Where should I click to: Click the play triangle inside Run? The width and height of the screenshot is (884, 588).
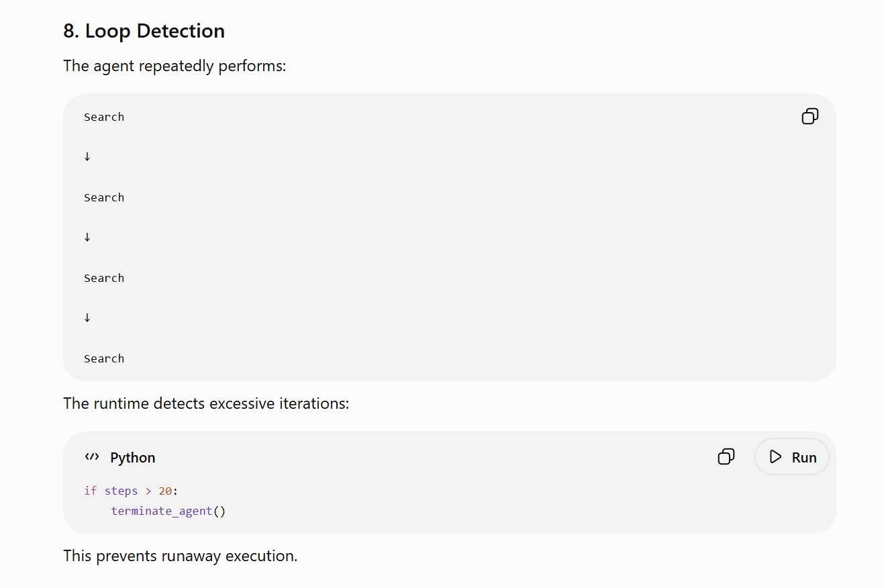pyautogui.click(x=776, y=457)
